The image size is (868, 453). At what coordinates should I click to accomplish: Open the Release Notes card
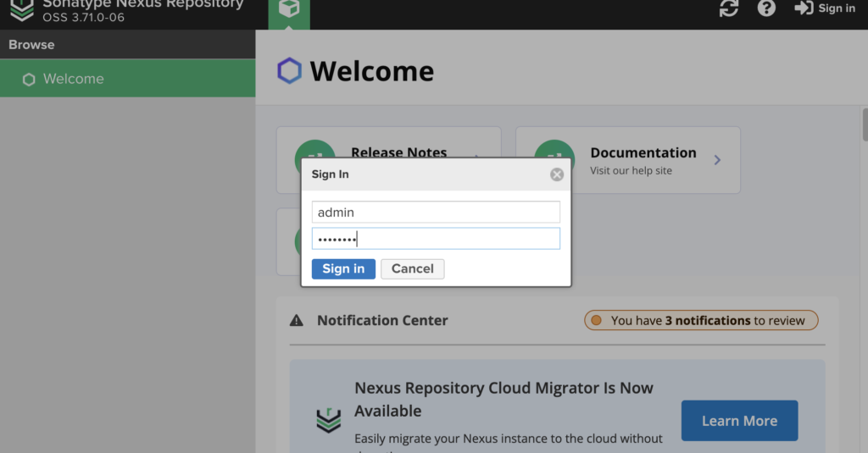pyautogui.click(x=398, y=152)
